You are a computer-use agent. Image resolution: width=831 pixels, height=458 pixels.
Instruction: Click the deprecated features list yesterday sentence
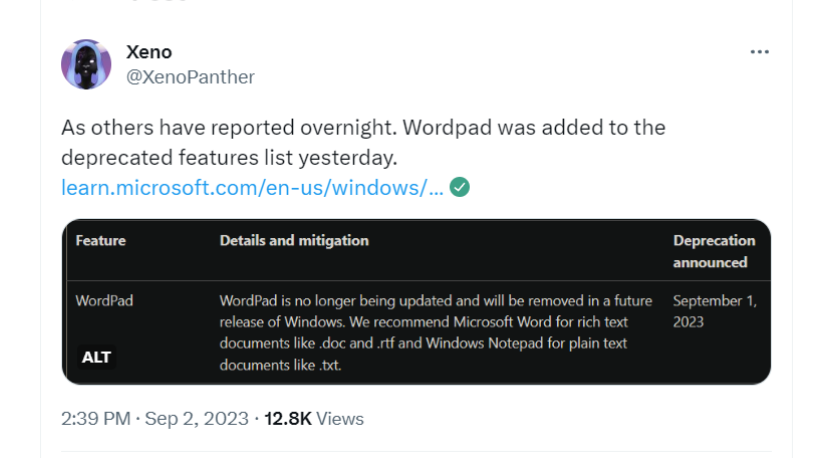[229, 158]
